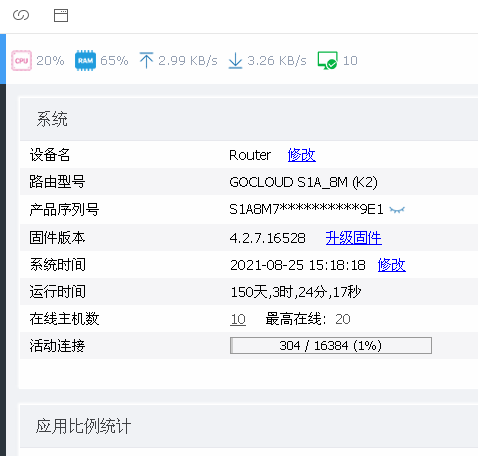Click the upload speed arrow icon
The width and height of the screenshot is (478, 456).
pyautogui.click(x=146, y=60)
